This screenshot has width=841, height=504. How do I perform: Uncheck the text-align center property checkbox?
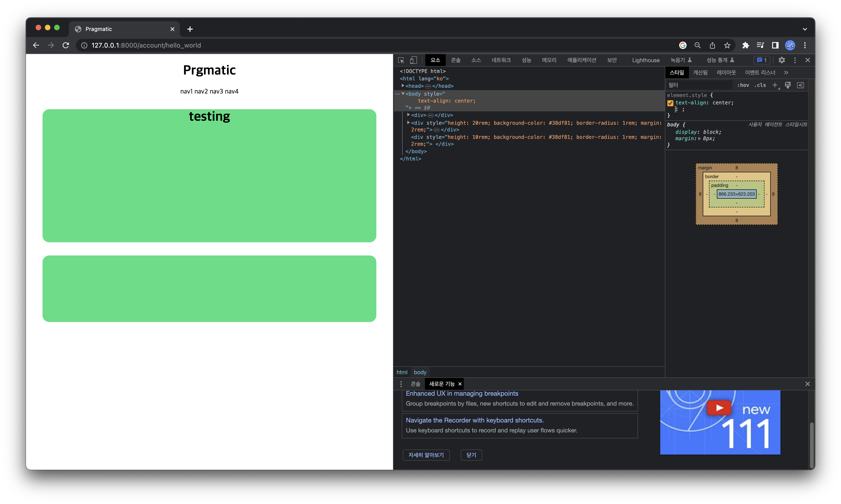tap(670, 103)
